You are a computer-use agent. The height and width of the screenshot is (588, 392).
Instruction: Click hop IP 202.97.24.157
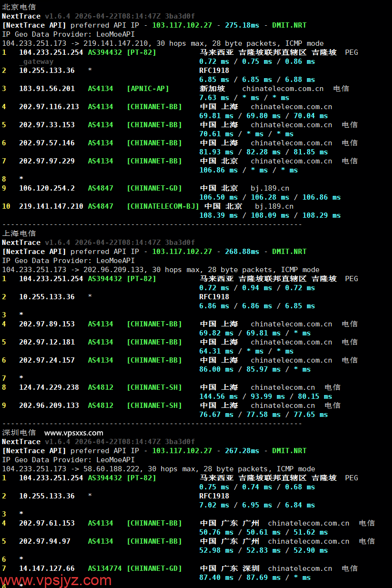point(47,360)
